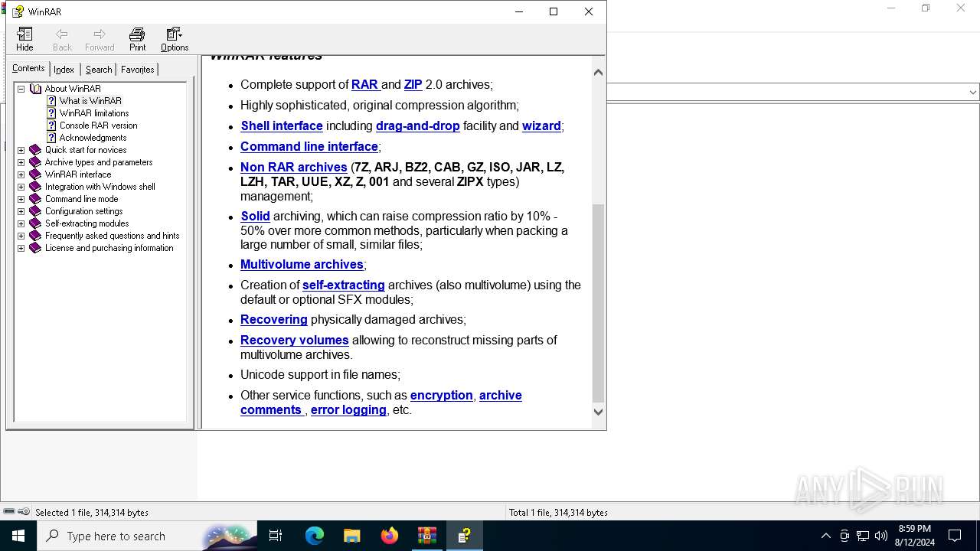Image resolution: width=980 pixels, height=551 pixels.
Task: Show hidden system tray icons
Action: tap(825, 536)
